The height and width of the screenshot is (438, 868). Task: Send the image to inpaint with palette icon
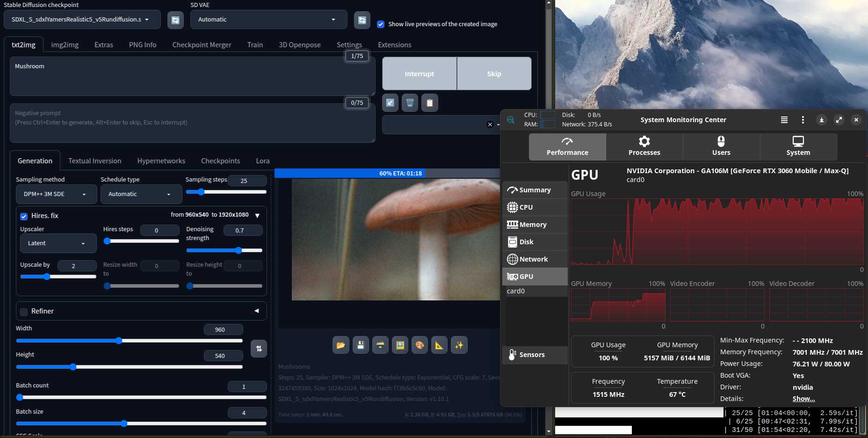(x=420, y=345)
